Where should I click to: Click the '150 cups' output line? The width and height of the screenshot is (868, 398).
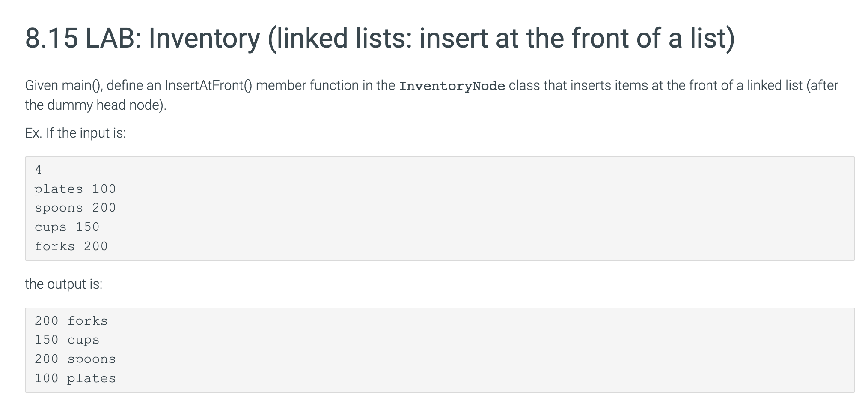67,340
